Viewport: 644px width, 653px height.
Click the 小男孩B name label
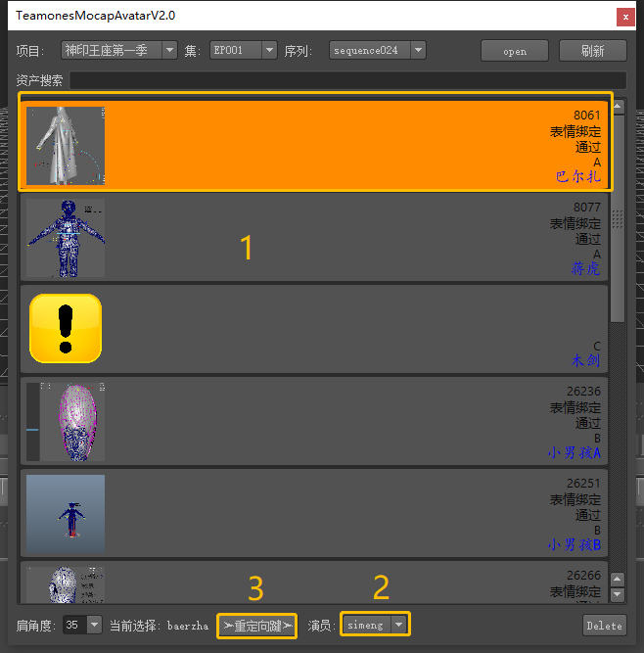575,544
